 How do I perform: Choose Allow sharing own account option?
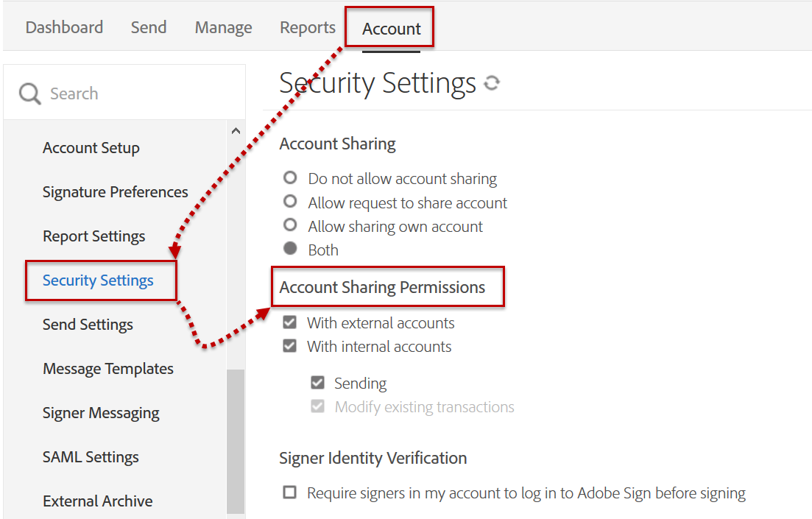290,225
